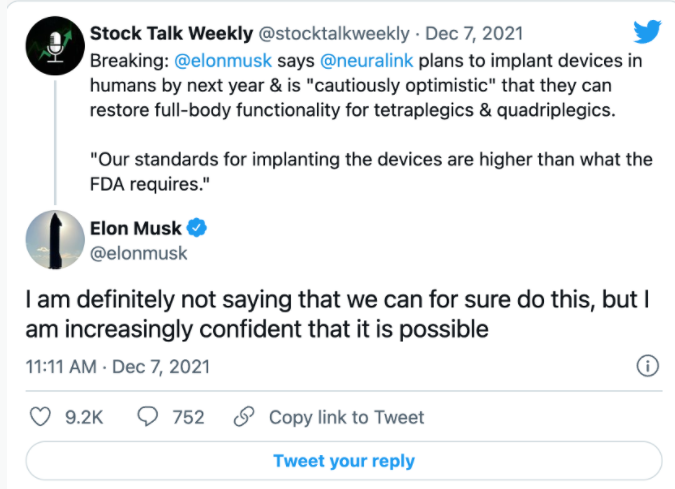Viewport: 675px width, 489px height.
Task: Click the Tweet your reply button
Action: click(343, 461)
